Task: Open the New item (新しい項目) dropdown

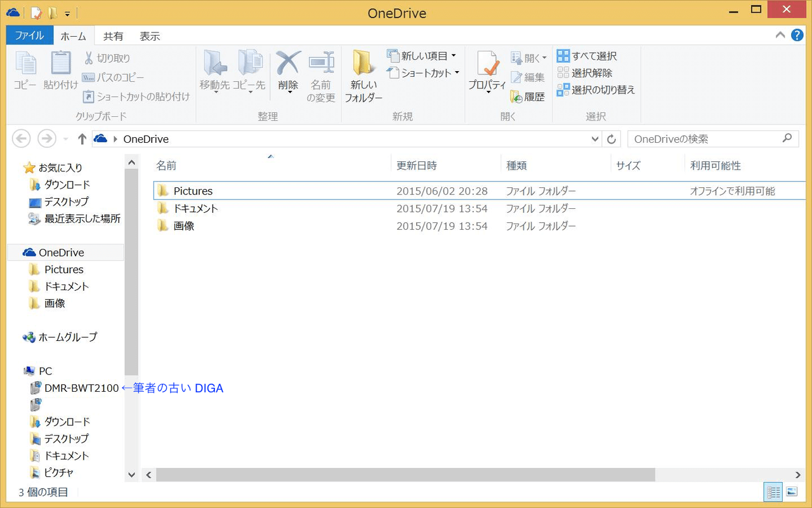Action: tap(421, 56)
